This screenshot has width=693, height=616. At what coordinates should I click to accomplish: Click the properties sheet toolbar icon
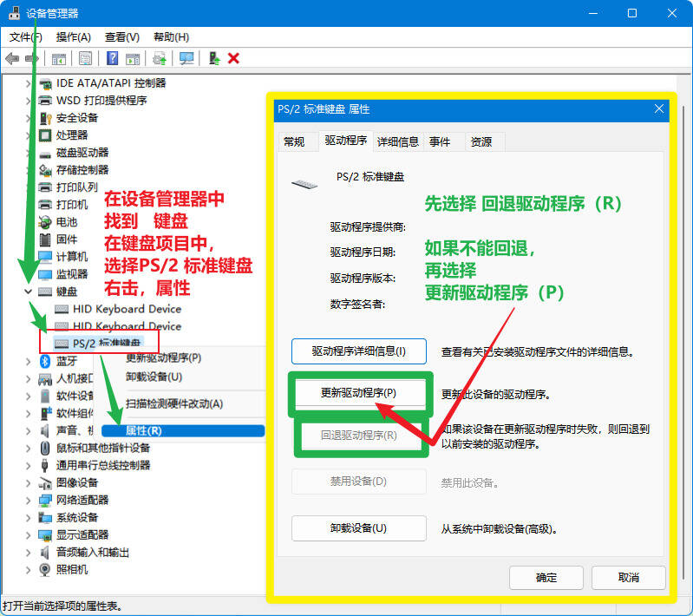pyautogui.click(x=85, y=58)
